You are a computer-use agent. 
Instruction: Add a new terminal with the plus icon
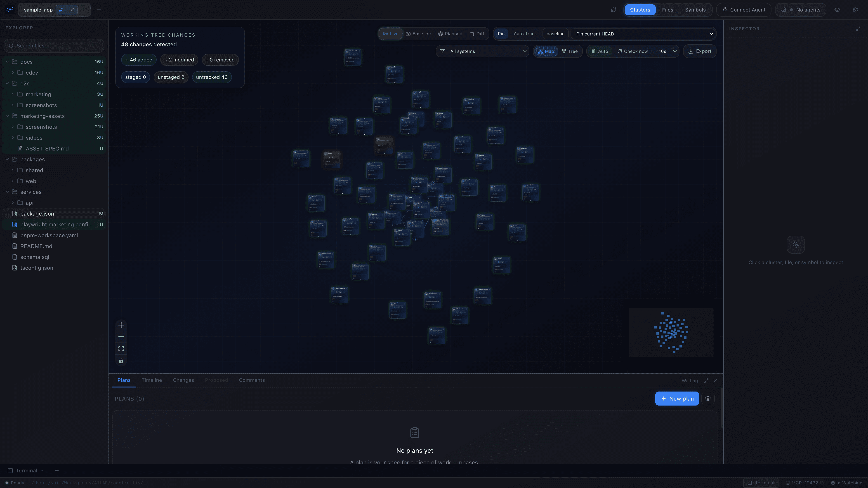tap(57, 471)
